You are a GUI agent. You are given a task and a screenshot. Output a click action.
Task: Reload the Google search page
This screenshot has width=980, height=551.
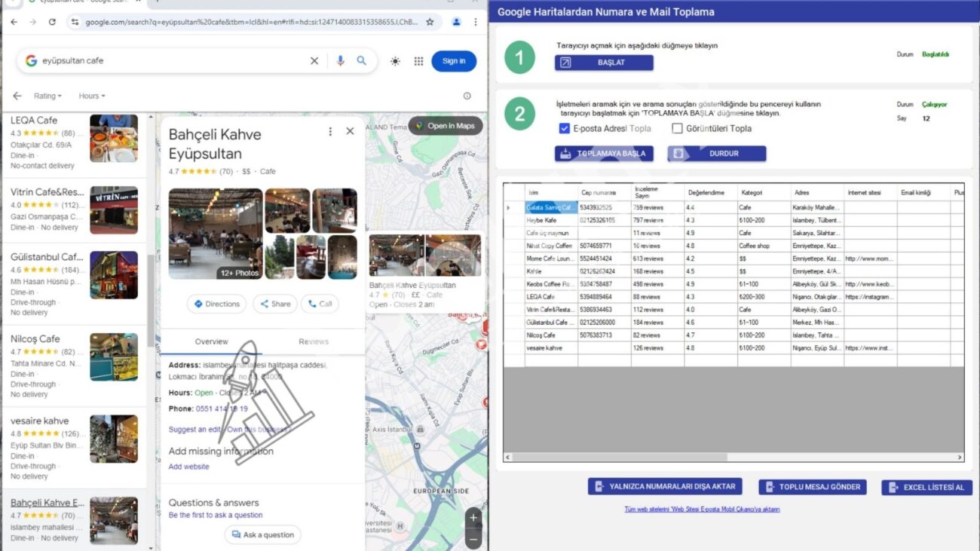(52, 22)
